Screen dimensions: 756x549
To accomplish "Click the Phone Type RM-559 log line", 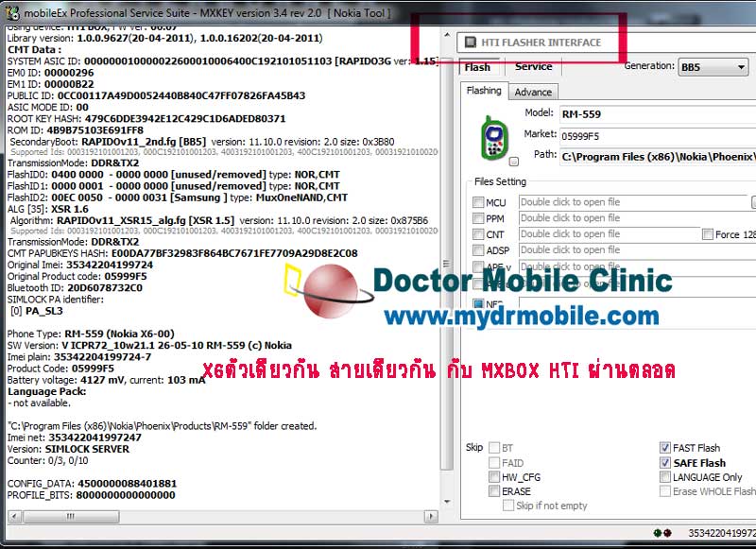I will point(91,334).
